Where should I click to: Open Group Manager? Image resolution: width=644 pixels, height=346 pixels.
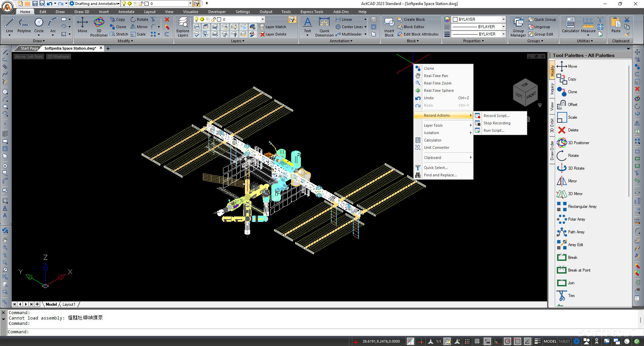click(x=518, y=27)
